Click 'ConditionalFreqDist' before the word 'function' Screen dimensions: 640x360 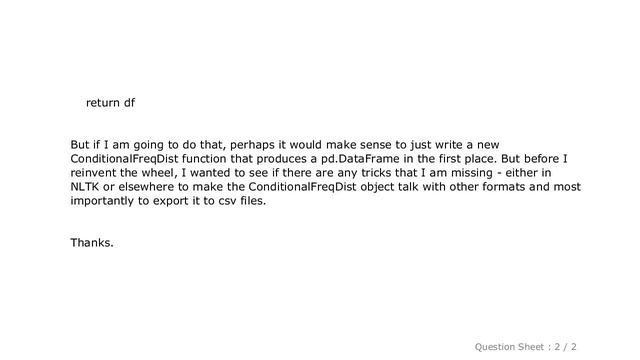tap(124, 159)
